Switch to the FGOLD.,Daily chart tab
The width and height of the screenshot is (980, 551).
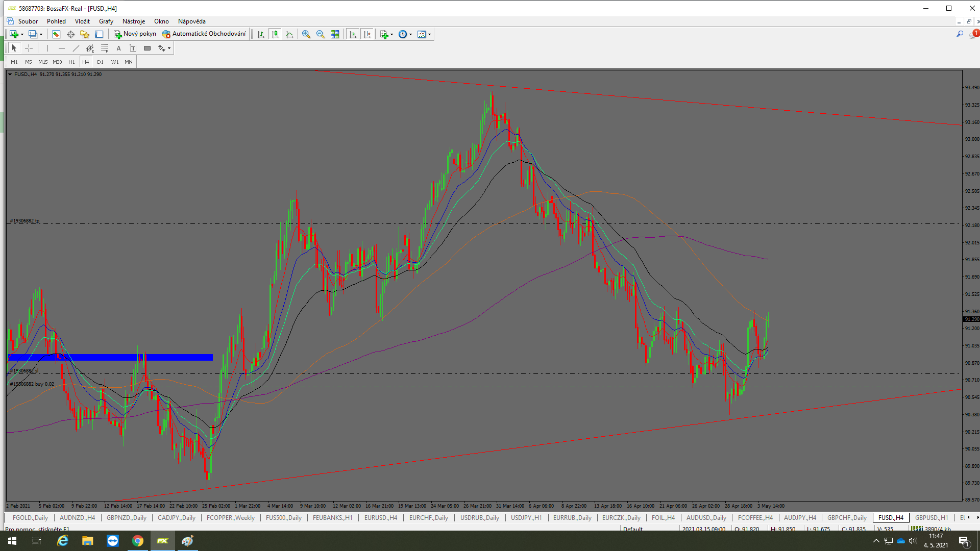pyautogui.click(x=30, y=517)
